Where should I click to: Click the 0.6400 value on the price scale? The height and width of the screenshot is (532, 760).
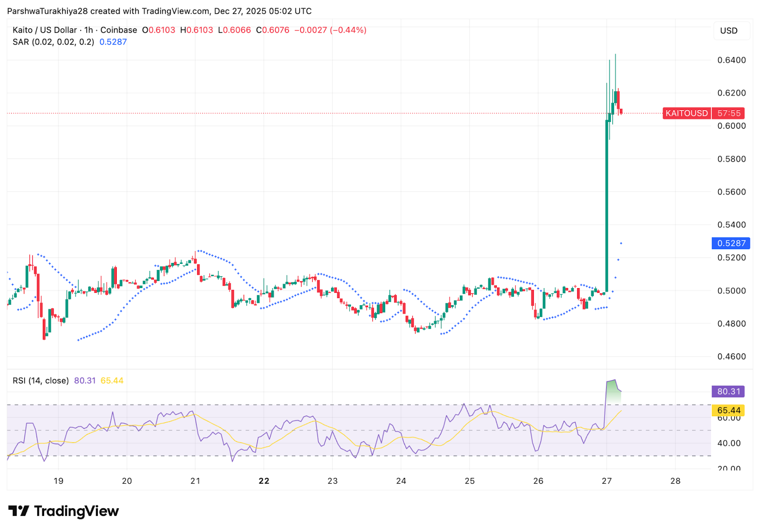click(x=731, y=59)
